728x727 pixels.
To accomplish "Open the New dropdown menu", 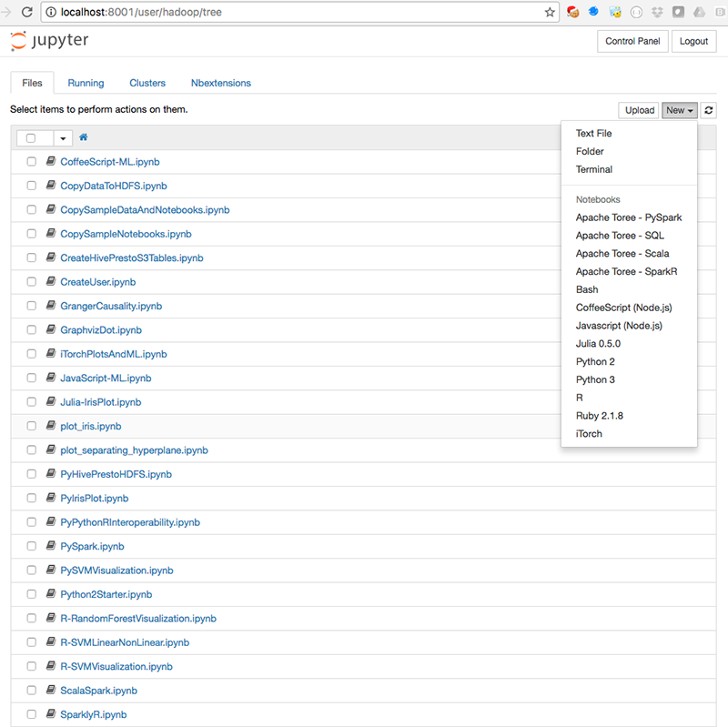I will coord(679,110).
